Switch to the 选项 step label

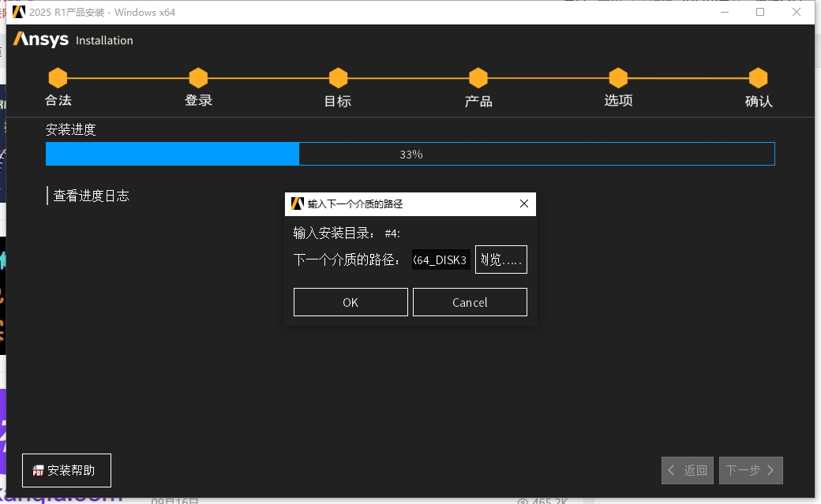click(618, 100)
